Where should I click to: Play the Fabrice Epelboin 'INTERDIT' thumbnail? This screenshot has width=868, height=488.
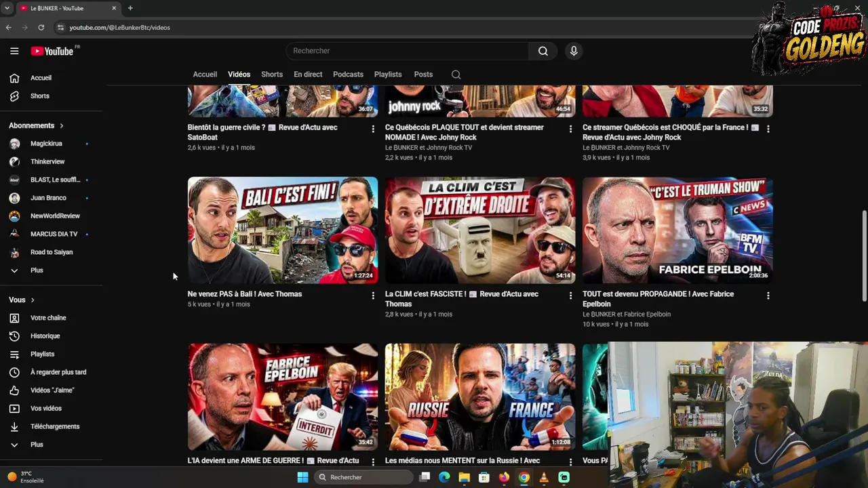point(283,397)
